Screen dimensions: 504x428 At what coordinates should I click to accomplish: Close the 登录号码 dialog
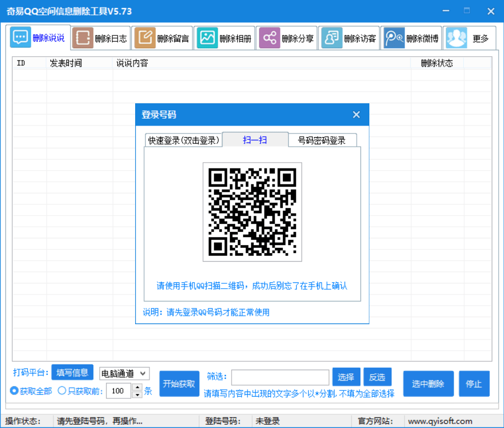(x=356, y=115)
